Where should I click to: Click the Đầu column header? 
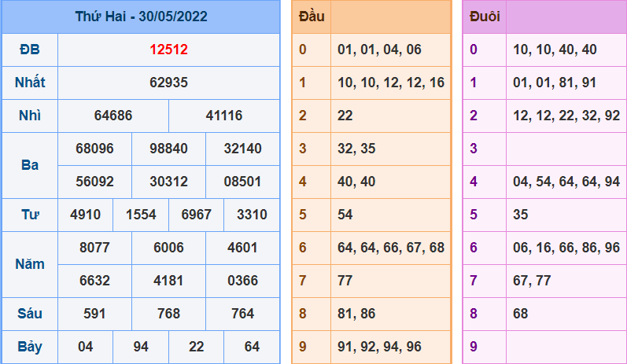point(312,17)
